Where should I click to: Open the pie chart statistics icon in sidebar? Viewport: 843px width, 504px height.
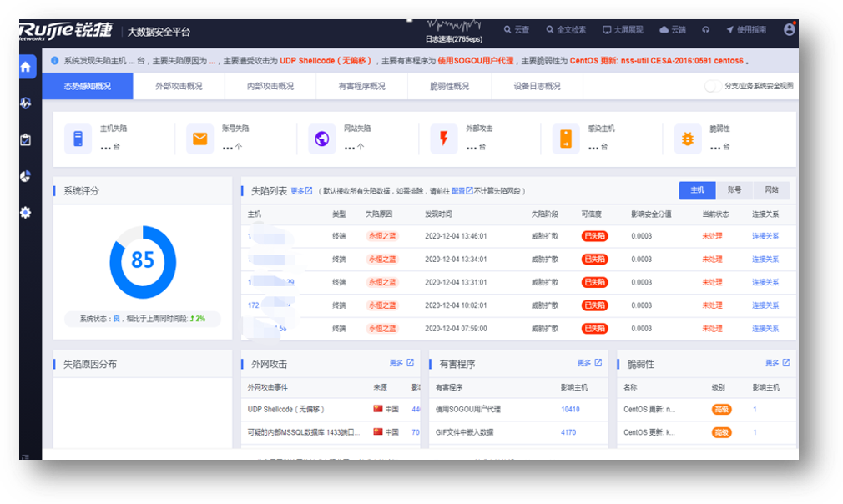[x=26, y=176]
